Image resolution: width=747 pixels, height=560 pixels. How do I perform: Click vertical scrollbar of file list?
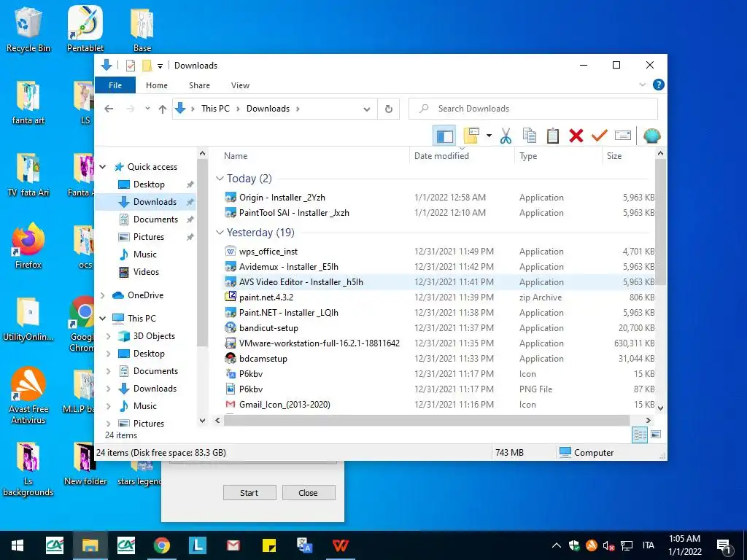(x=660, y=222)
